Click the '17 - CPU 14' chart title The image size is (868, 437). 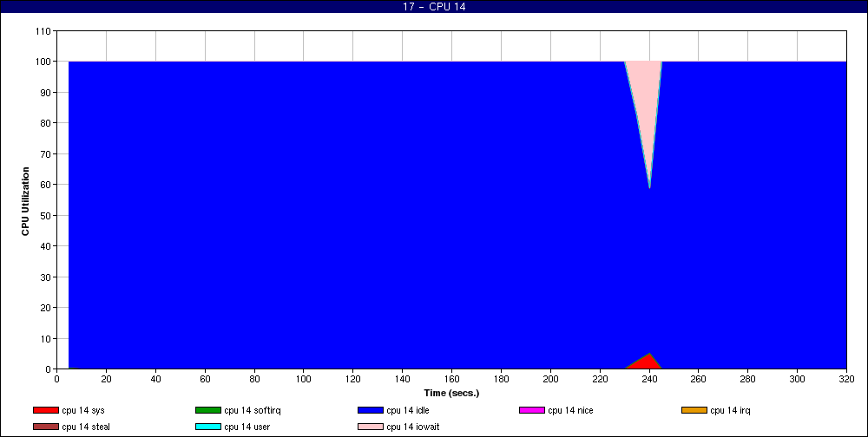point(434,7)
